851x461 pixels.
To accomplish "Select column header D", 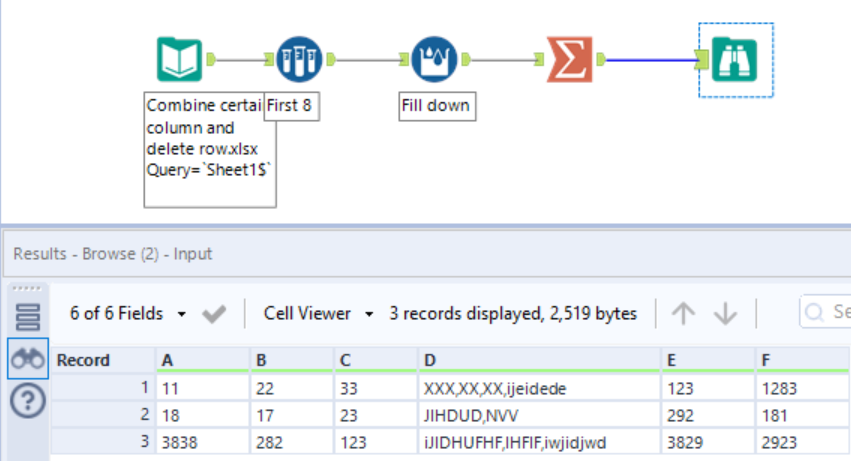I will coord(538,360).
